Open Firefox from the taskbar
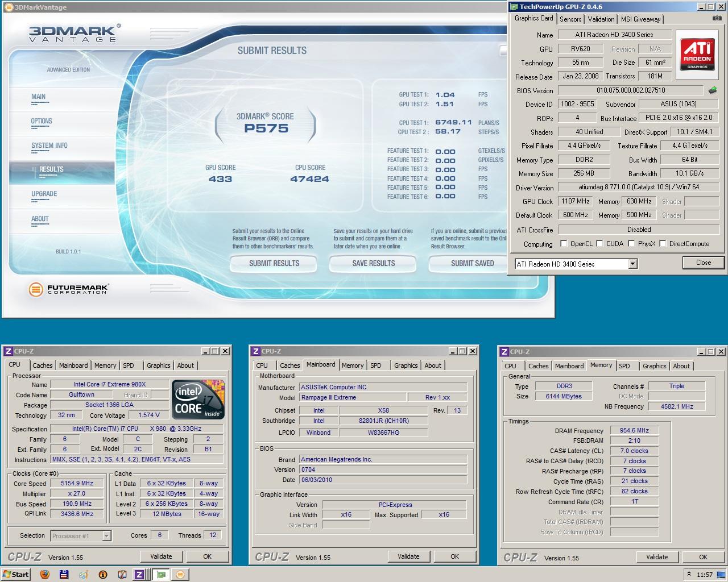The width and height of the screenshot is (728, 582). [45, 574]
